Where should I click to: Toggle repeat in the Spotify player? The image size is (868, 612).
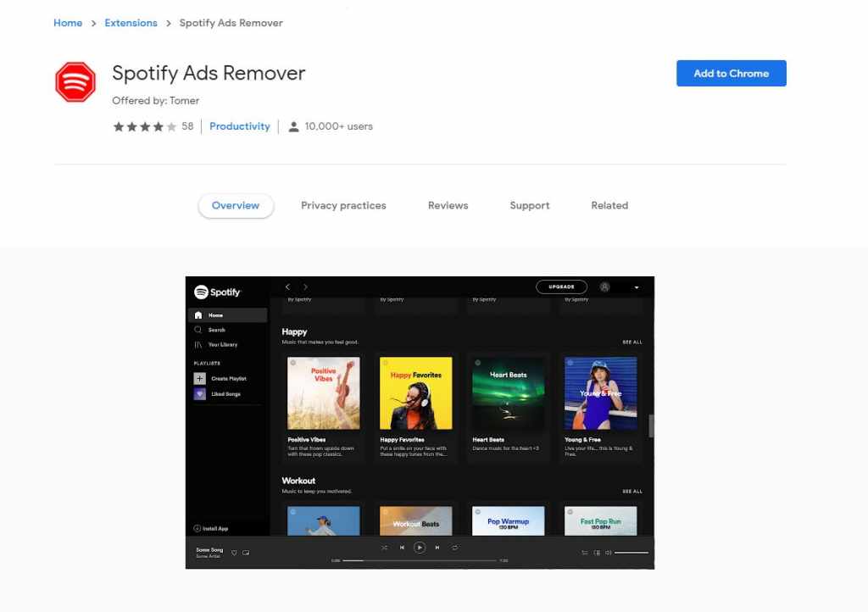(x=454, y=548)
